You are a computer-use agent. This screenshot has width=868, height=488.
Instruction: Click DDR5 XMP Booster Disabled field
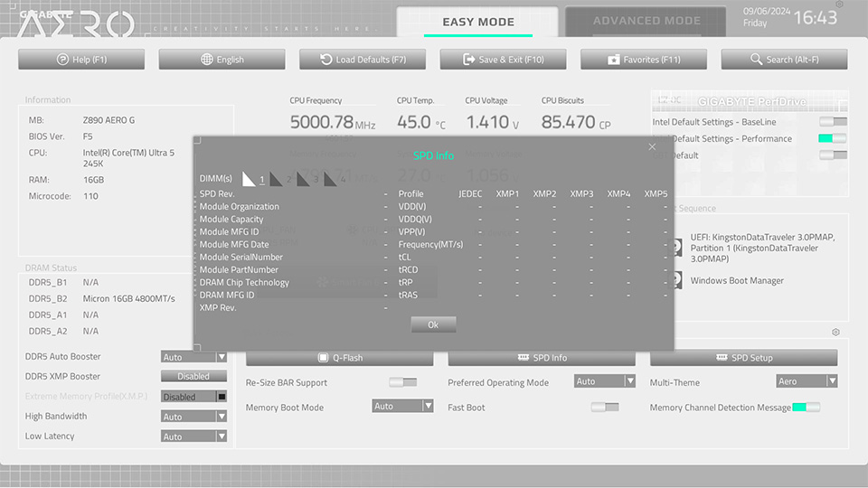(193, 376)
